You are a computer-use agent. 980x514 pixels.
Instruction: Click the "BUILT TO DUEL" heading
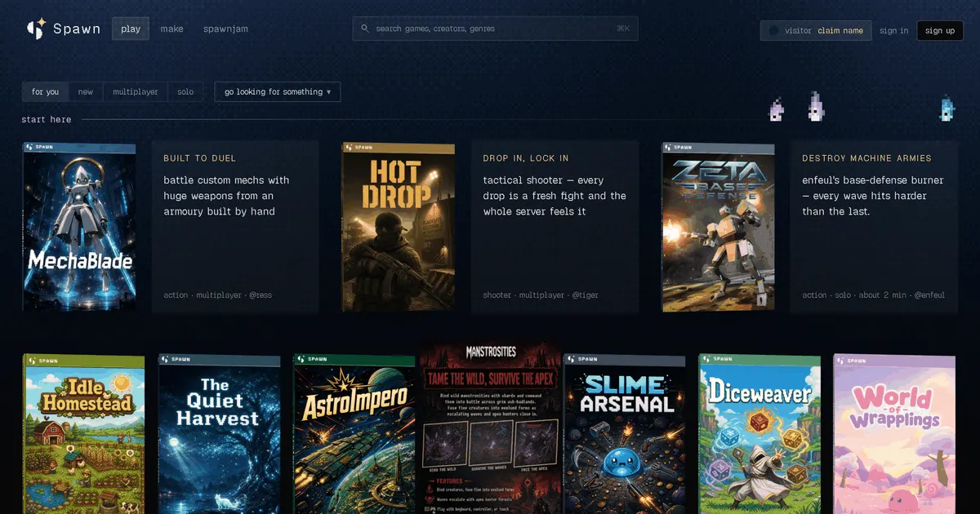click(x=200, y=158)
